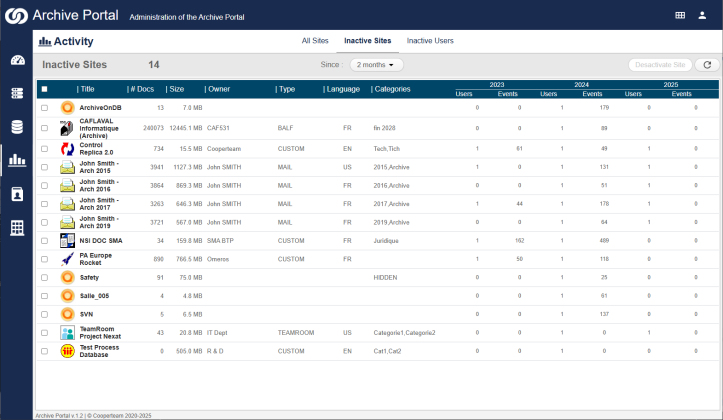Open the grid table icon in sidebar

18,228
